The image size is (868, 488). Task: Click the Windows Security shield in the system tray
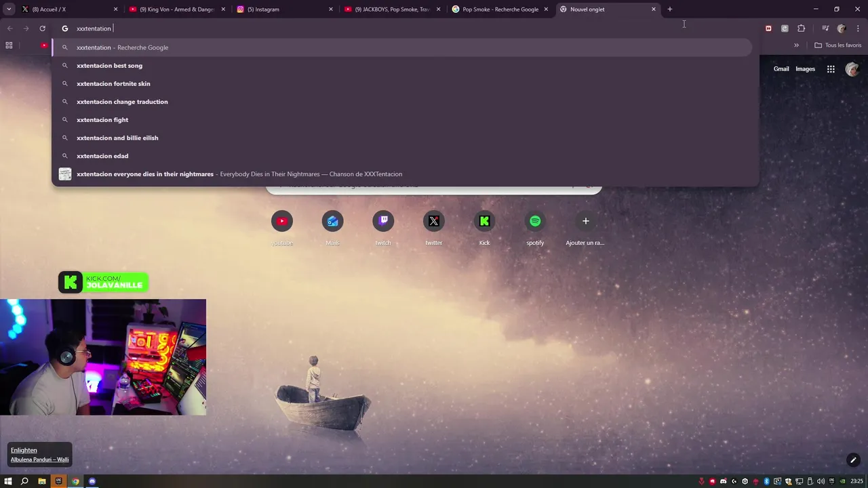pos(788,481)
